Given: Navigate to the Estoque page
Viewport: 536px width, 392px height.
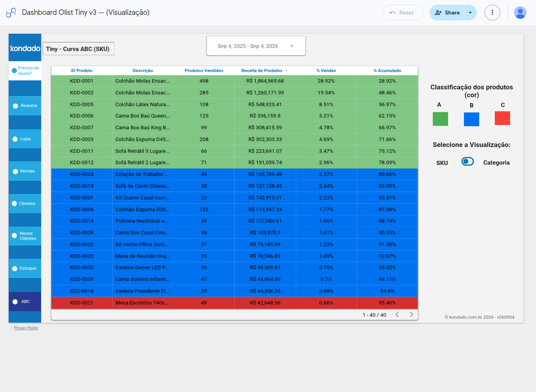Looking at the screenshot, I should click(25, 269).
